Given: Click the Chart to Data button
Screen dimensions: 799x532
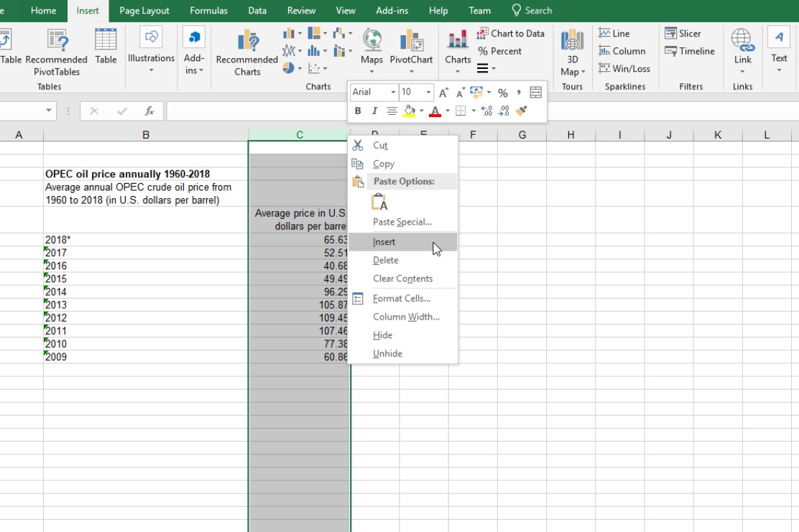Looking at the screenshot, I should coord(511,34).
